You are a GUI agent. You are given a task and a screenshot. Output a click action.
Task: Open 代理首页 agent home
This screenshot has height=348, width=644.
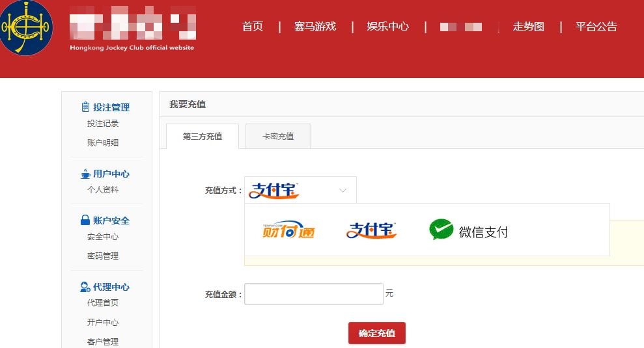[x=103, y=303]
